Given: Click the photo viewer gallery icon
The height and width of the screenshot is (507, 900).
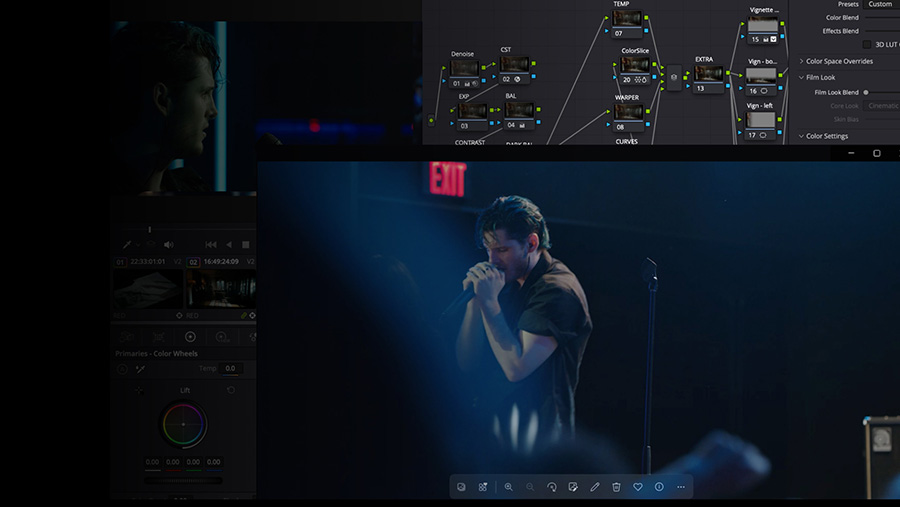Looking at the screenshot, I should pos(461,487).
